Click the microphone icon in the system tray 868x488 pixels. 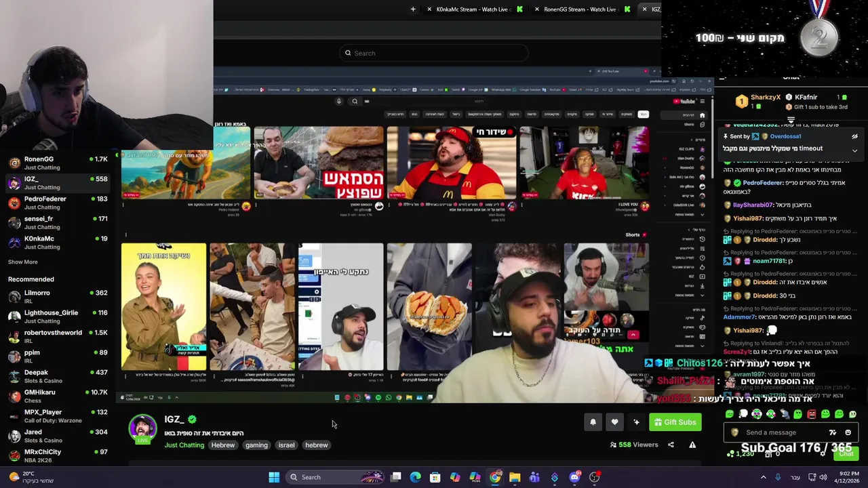pos(778,477)
